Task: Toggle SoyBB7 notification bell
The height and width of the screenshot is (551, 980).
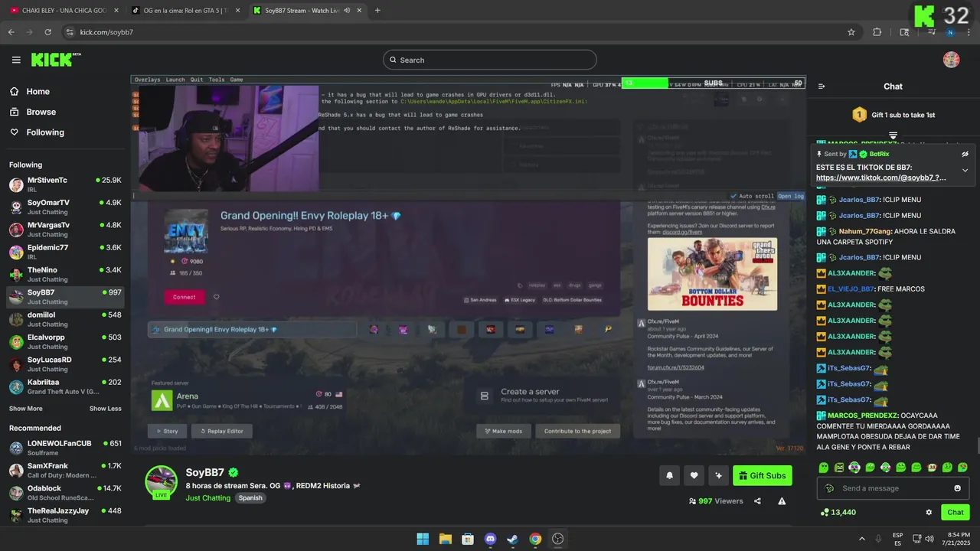Action: (669, 475)
